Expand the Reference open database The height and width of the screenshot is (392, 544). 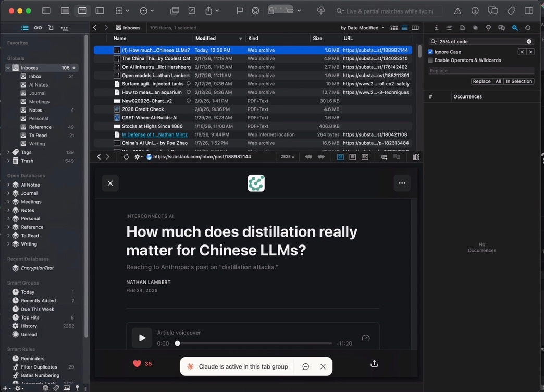(8, 227)
